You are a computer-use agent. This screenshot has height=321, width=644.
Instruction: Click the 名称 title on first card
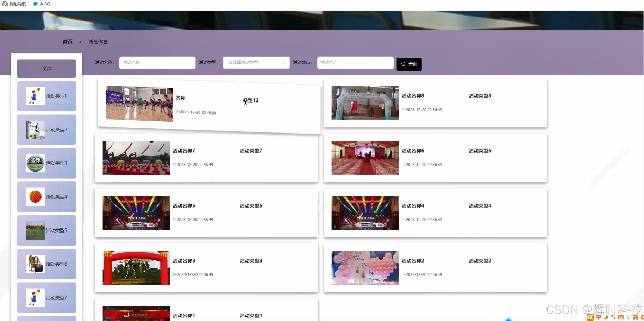tap(181, 98)
